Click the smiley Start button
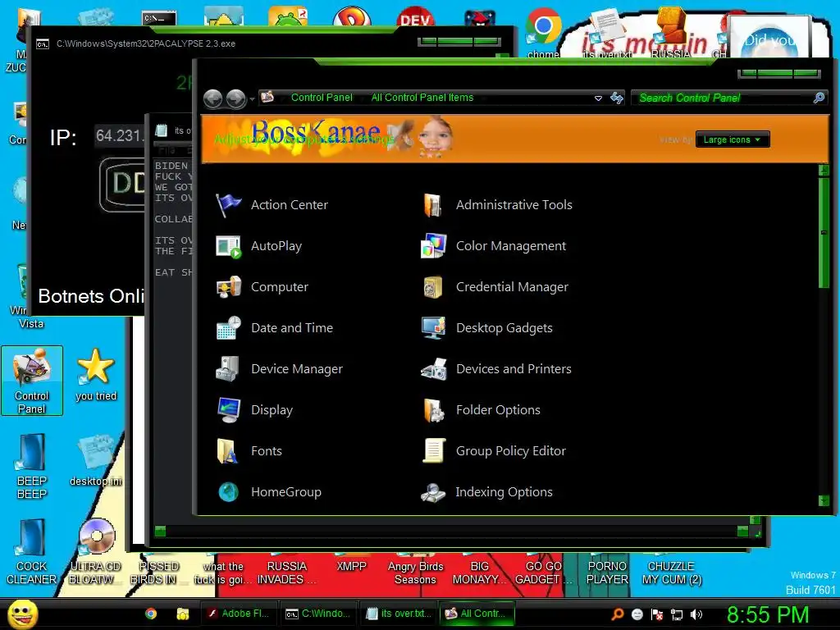The height and width of the screenshot is (630, 840). tap(23, 614)
